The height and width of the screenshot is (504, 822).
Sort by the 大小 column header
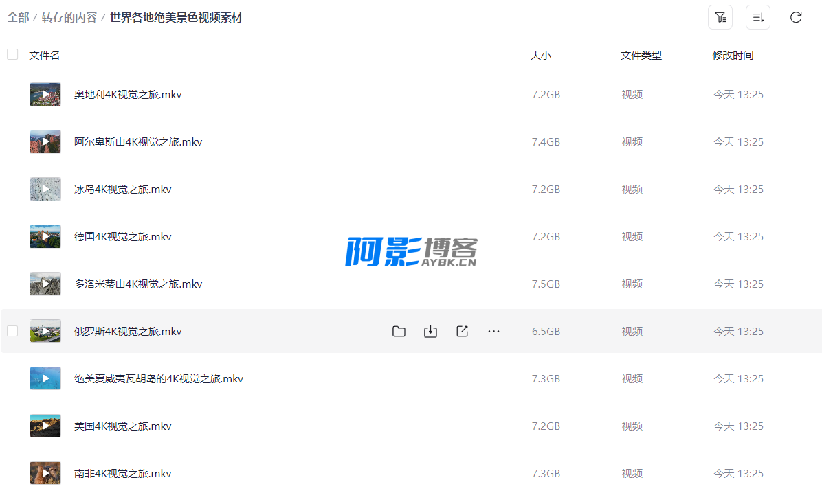click(x=540, y=56)
